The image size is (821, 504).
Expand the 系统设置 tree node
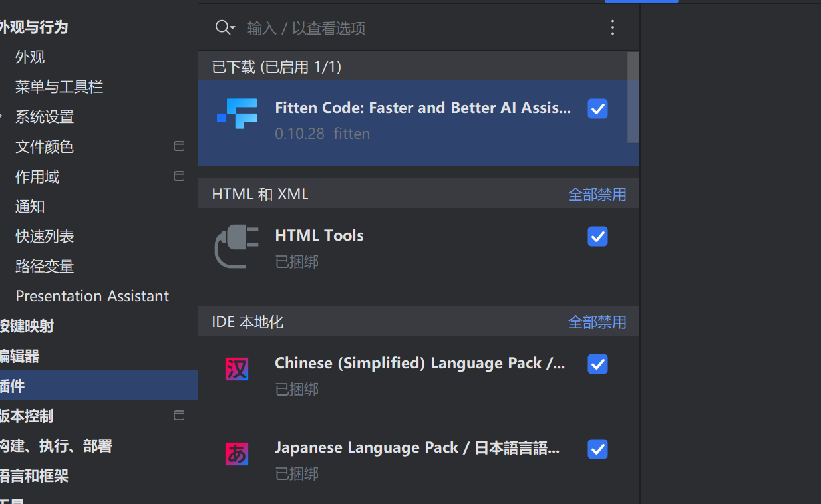coord(2,117)
